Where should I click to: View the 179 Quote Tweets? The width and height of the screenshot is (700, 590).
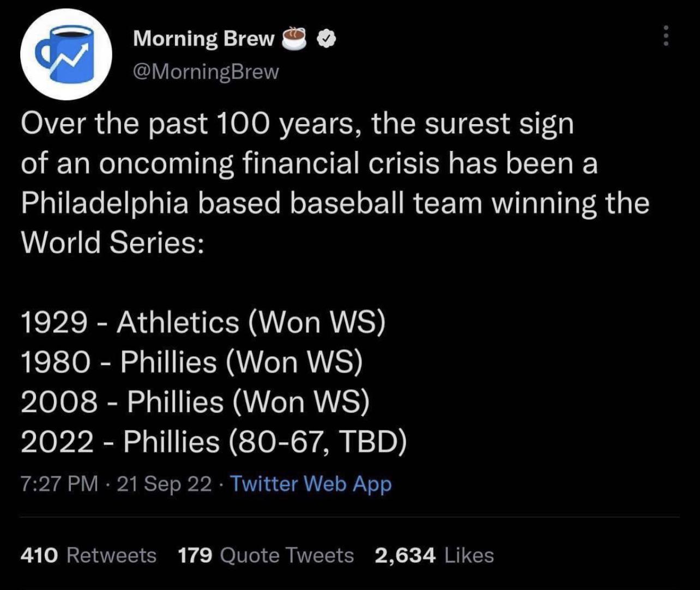[x=266, y=555]
